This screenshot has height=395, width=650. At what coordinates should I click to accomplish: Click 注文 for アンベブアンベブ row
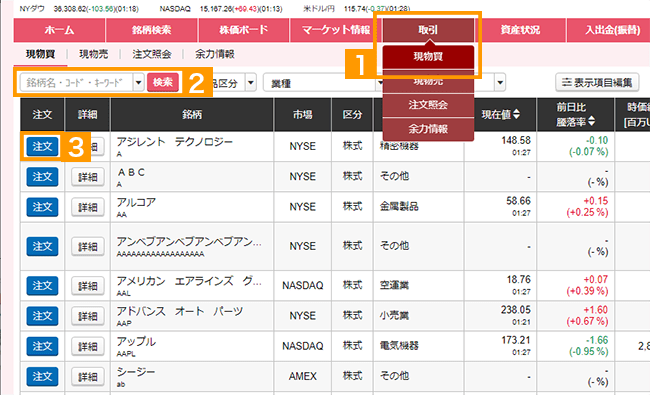42,246
